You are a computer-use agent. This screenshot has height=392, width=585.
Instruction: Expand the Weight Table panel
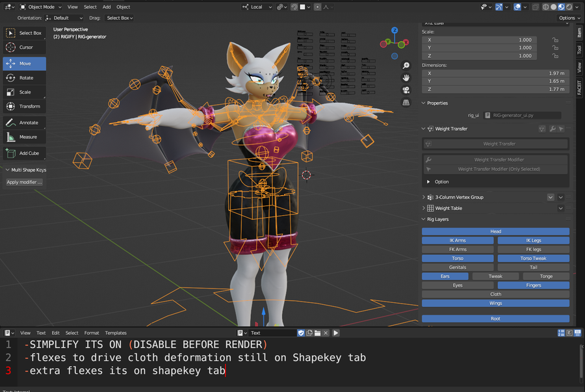424,208
